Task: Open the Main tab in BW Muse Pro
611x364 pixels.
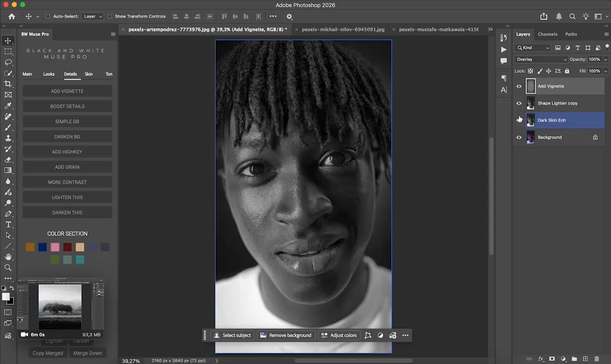Action: [27, 74]
